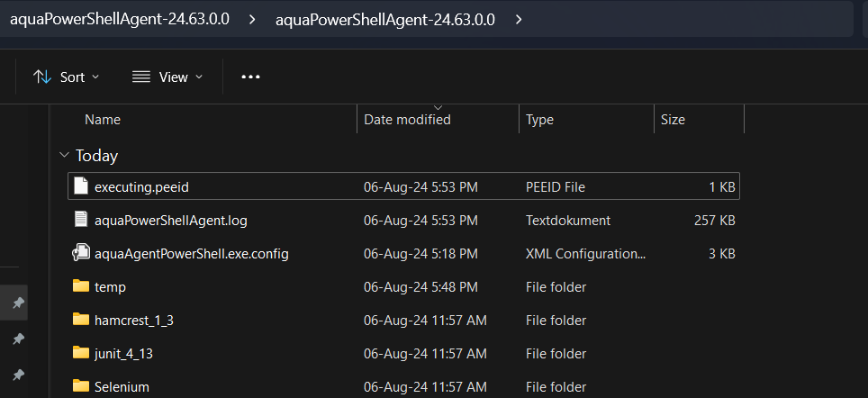Screen dimensions: 868x398
Task: Click the aquaPowerShellAgent.log file icon
Action: [x=81, y=220]
